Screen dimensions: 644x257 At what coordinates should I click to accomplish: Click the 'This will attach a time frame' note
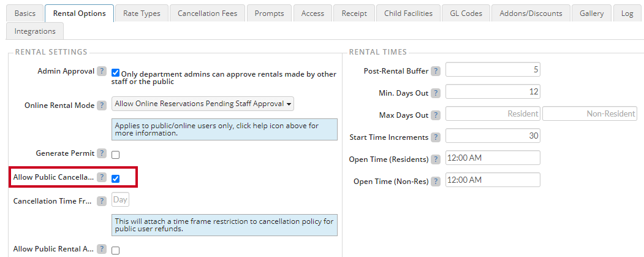(225, 225)
